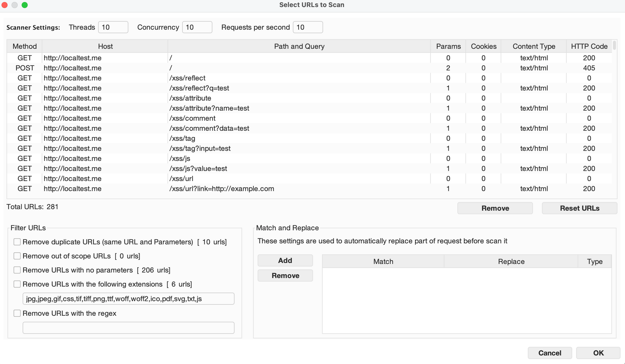Check Remove URLs with no parameters
Image resolution: width=625 pixels, height=364 pixels.
point(17,270)
